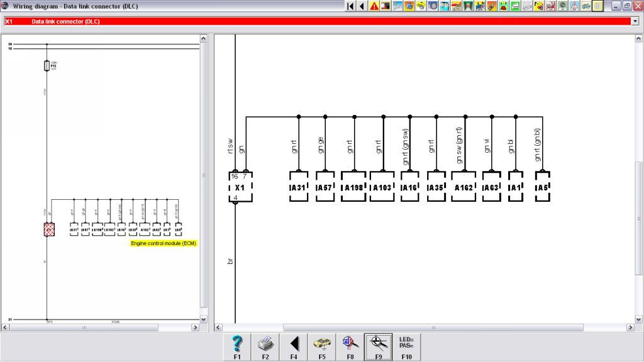Image resolution: width=644 pixels, height=362 pixels.
Task: Go back with the F4 arrow button
Action: click(294, 347)
